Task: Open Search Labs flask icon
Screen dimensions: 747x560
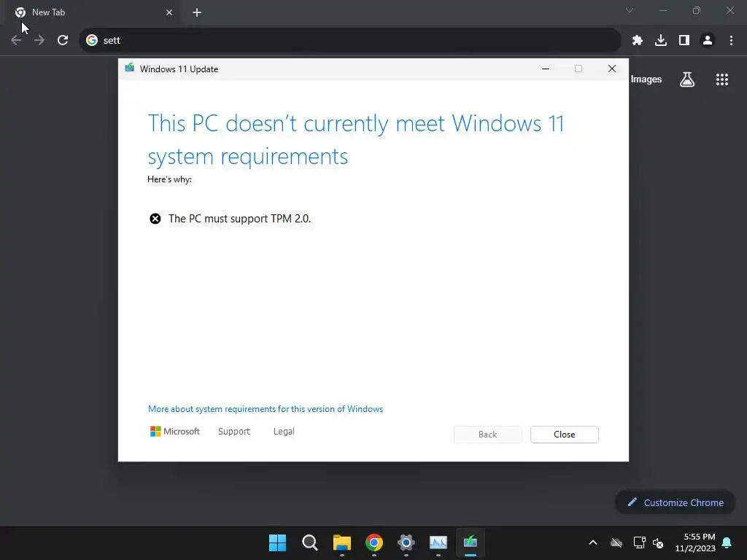Action: coord(687,79)
